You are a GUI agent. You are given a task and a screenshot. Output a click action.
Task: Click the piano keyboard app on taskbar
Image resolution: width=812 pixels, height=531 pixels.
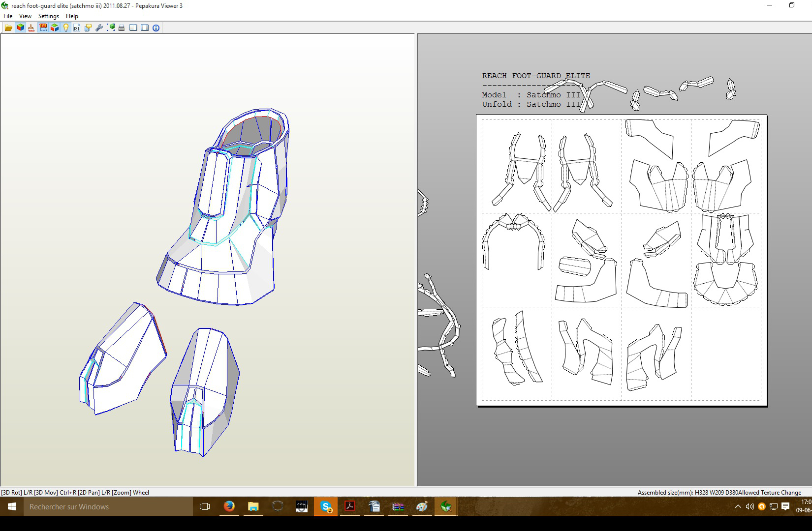point(302,506)
